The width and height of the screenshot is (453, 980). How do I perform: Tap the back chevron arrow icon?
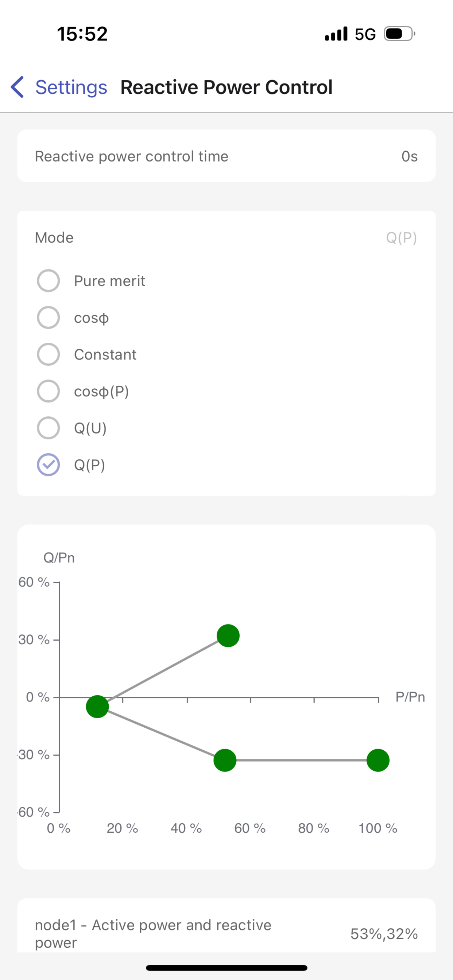click(18, 87)
